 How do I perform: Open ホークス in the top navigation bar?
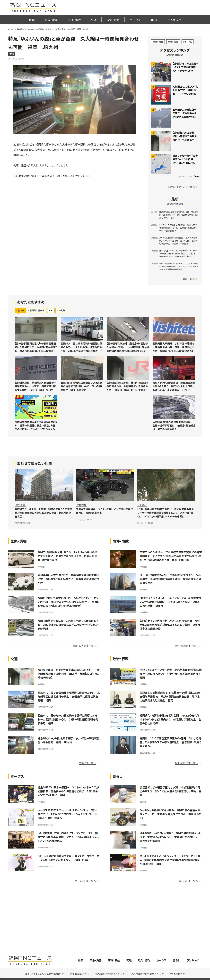pos(135,20)
